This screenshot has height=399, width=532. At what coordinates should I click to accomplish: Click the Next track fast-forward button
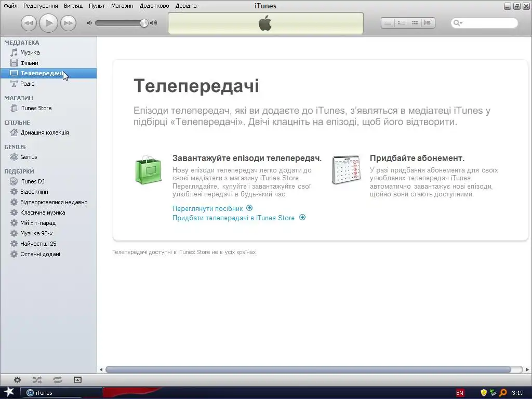pos(68,23)
